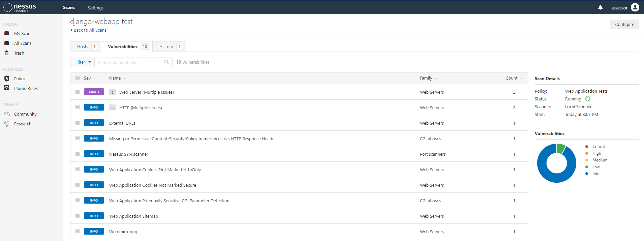Open the notifications bell

click(x=600, y=7)
